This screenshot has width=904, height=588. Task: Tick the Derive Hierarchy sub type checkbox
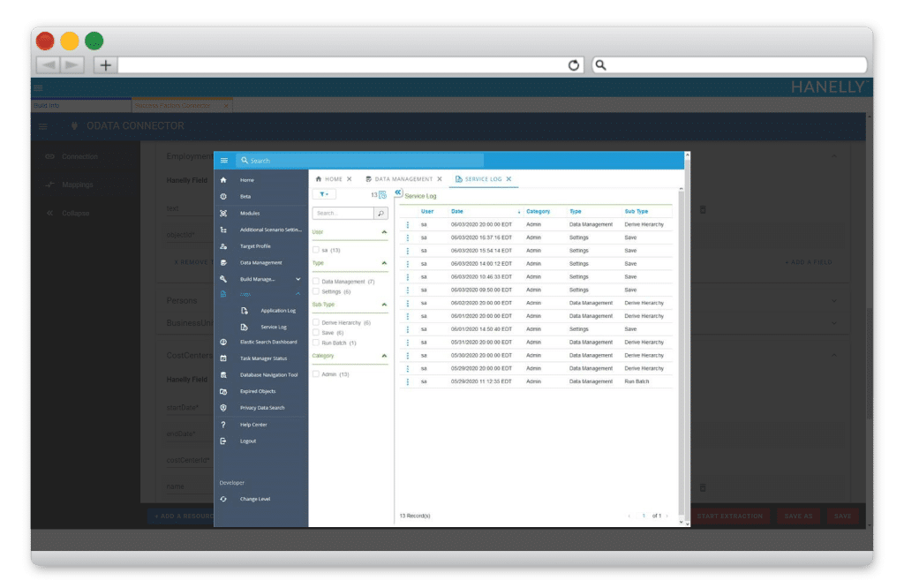point(316,323)
